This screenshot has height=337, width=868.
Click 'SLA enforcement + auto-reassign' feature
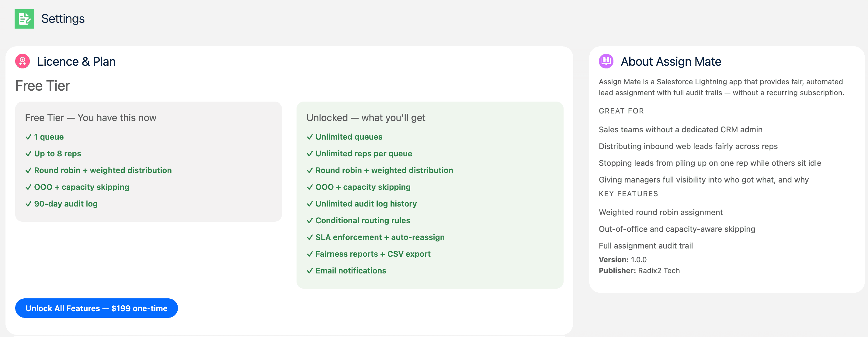coord(375,237)
